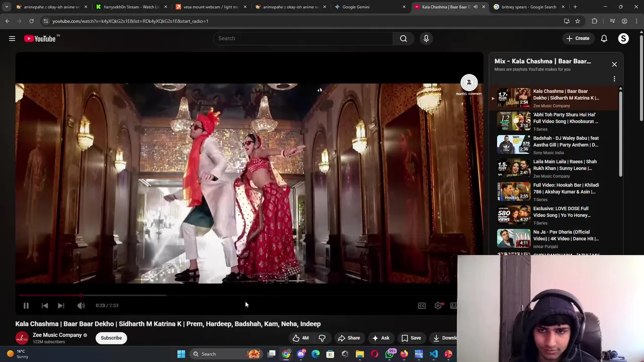644x362 pixels.
Task: Open account avatar menu
Action: (623, 38)
